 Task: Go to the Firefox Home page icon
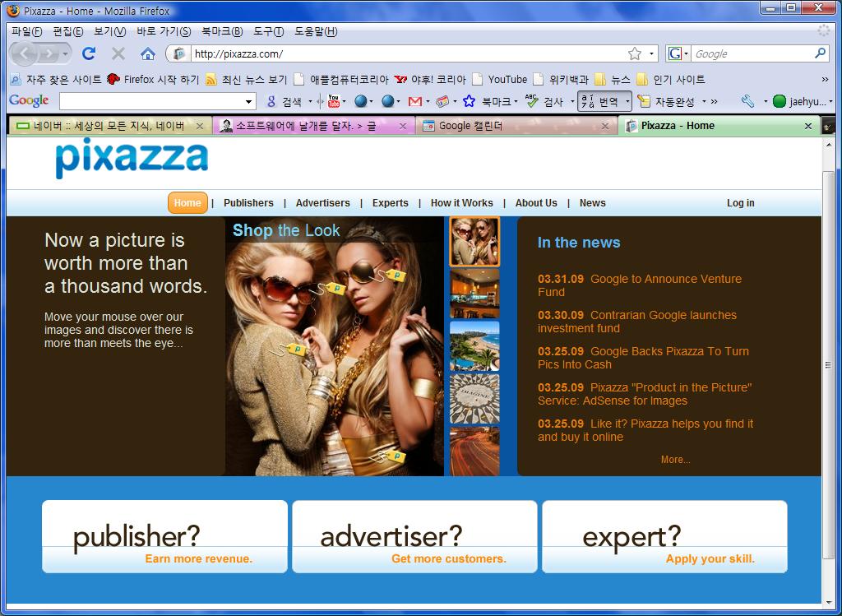point(148,53)
